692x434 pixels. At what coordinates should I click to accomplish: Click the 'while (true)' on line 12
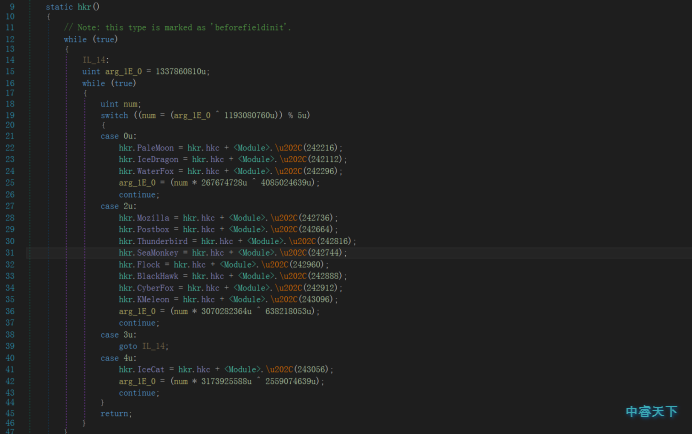91,39
